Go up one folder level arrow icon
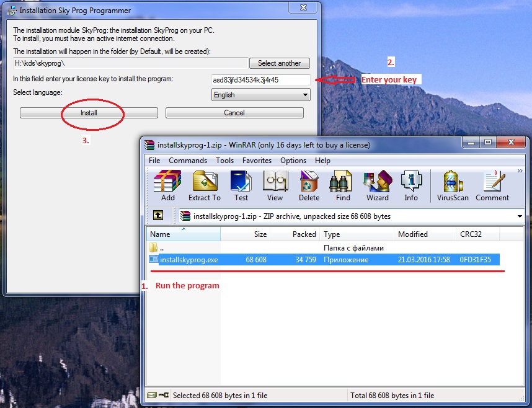 pos(158,216)
